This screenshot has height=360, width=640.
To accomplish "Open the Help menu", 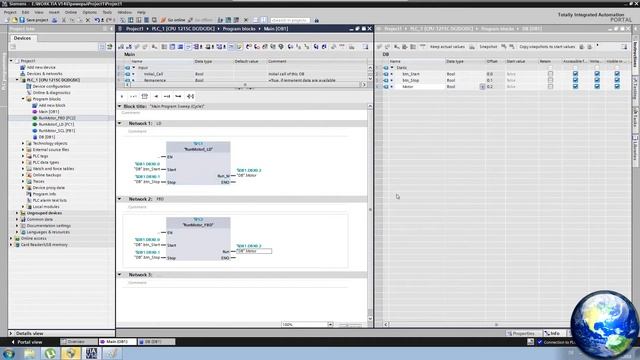I will (141, 12).
